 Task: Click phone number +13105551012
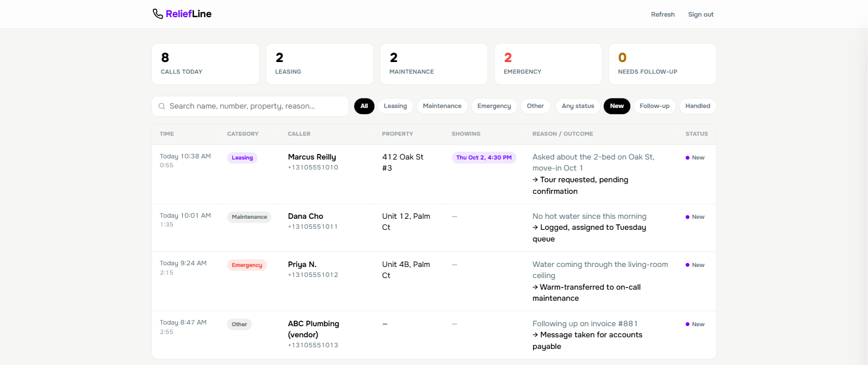pos(313,275)
